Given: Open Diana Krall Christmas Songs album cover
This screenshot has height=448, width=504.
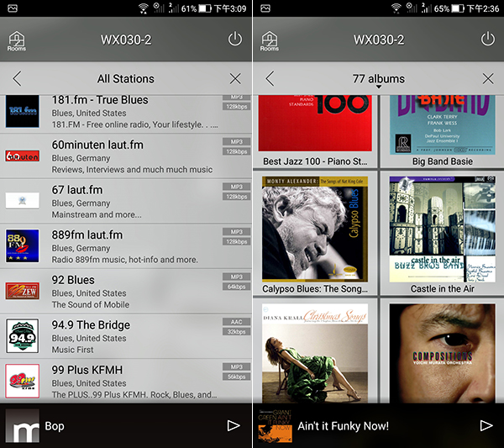Looking at the screenshot, I should (x=315, y=353).
